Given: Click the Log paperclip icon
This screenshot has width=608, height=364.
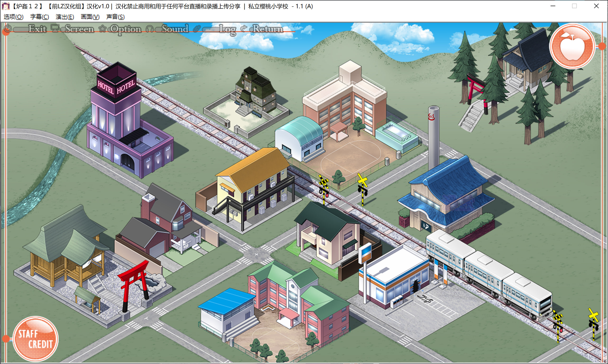Looking at the screenshot, I should coord(197,29).
